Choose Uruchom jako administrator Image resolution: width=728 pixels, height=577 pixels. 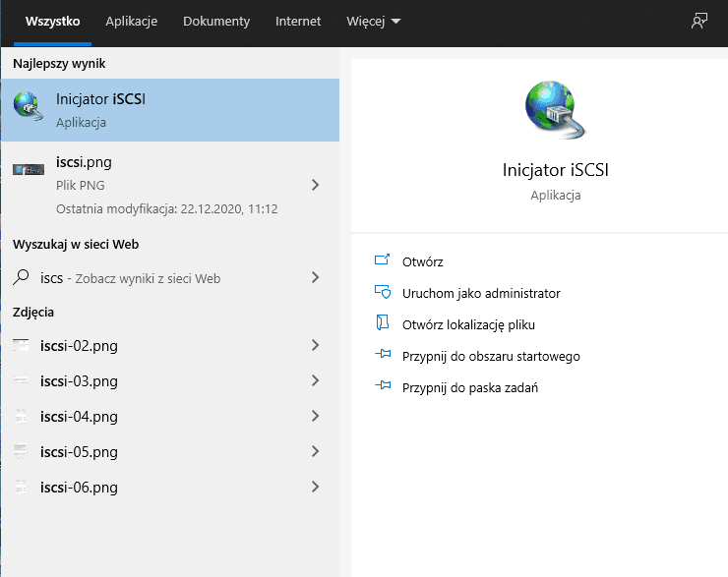click(481, 293)
